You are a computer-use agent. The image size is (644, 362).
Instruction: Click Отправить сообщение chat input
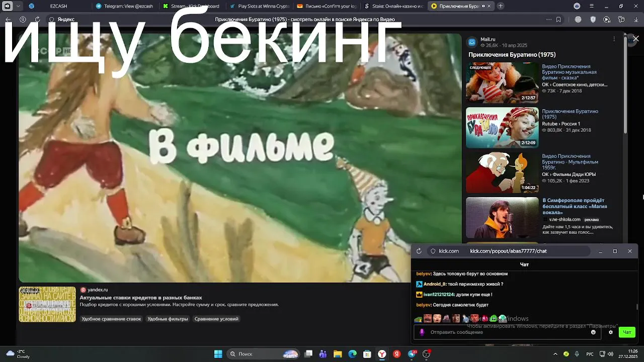point(507,332)
